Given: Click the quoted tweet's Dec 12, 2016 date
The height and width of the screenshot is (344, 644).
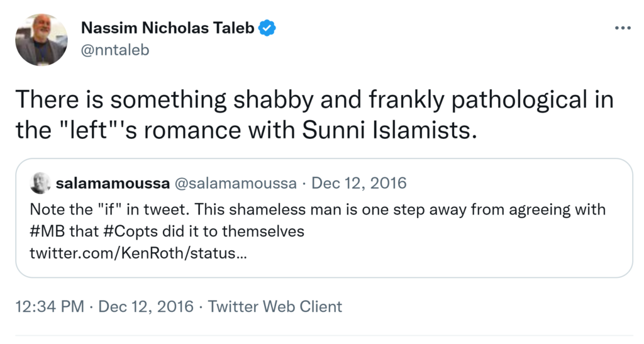Looking at the screenshot, I should pos(359,184).
